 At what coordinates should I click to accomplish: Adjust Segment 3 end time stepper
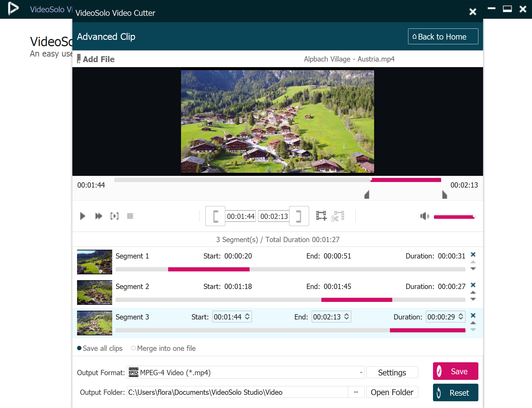[347, 317]
